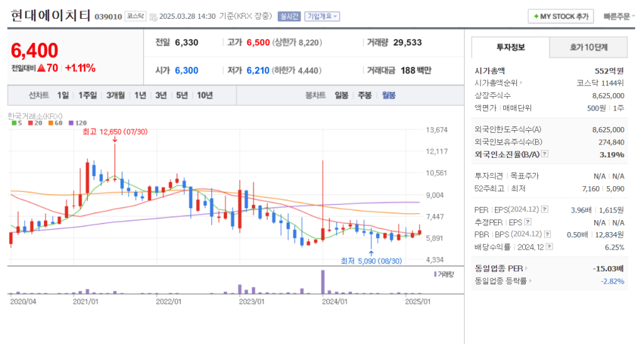The width and height of the screenshot is (644, 344).
Task: Open the 빠른주문 quick order dropdown
Action: click(x=619, y=16)
